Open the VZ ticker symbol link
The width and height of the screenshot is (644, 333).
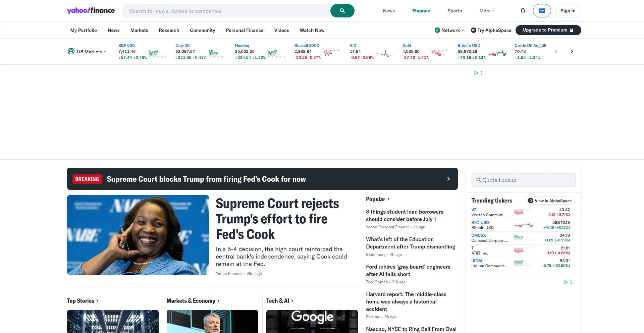point(474,210)
